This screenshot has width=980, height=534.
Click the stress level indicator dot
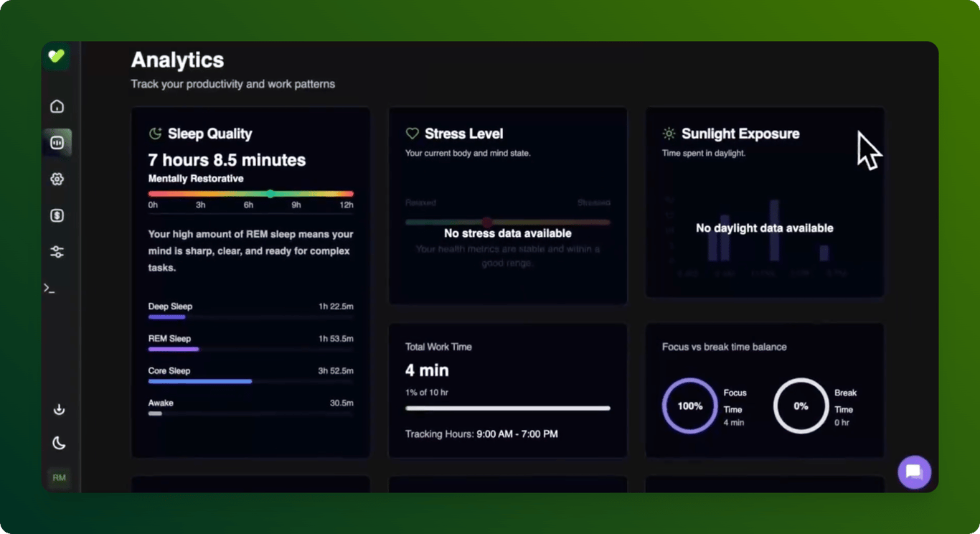click(488, 222)
